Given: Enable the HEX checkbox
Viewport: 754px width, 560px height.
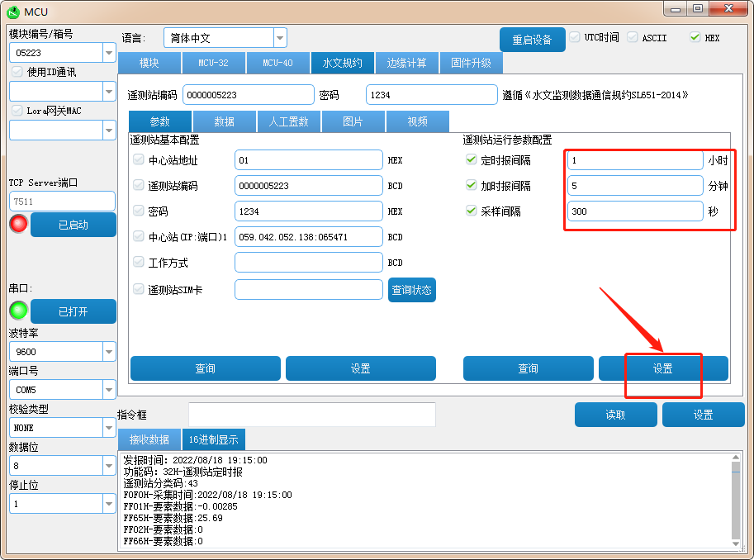Looking at the screenshot, I should [695, 38].
